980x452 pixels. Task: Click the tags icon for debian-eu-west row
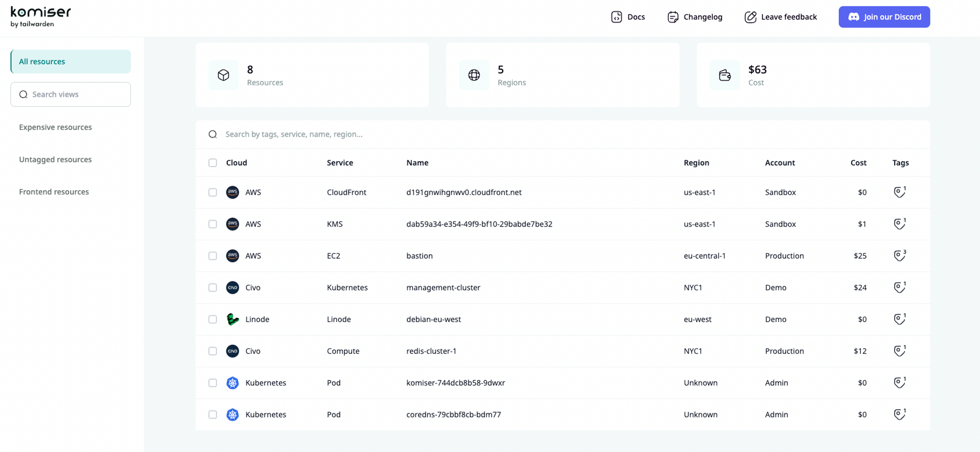click(x=899, y=320)
